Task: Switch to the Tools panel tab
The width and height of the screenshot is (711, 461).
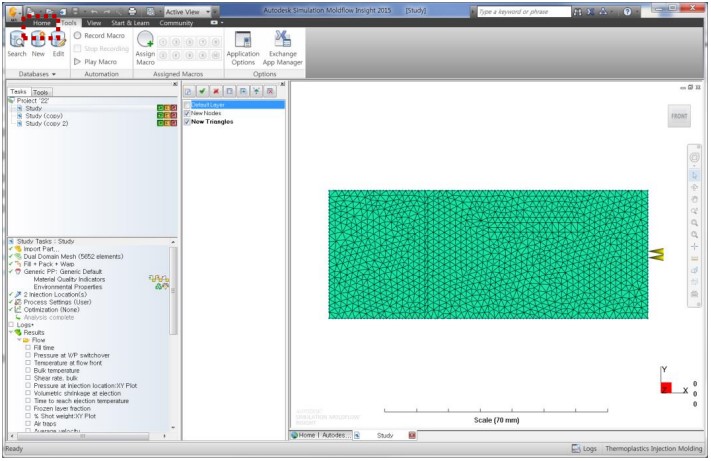Action: [x=41, y=92]
